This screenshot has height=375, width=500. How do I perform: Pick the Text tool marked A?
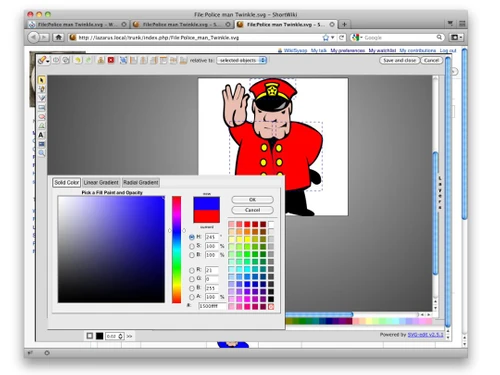[x=41, y=135]
